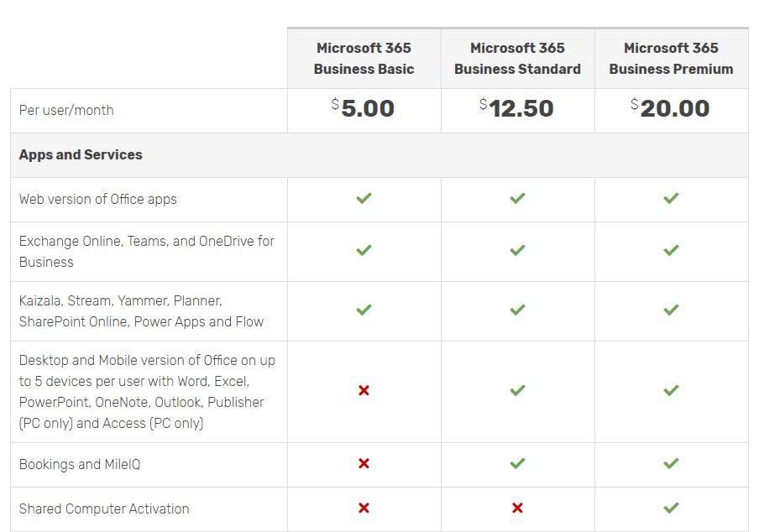Click the red cross for Shared Computer Activation under Business Standard
Viewport: 764px width, 532px height.
(x=517, y=508)
